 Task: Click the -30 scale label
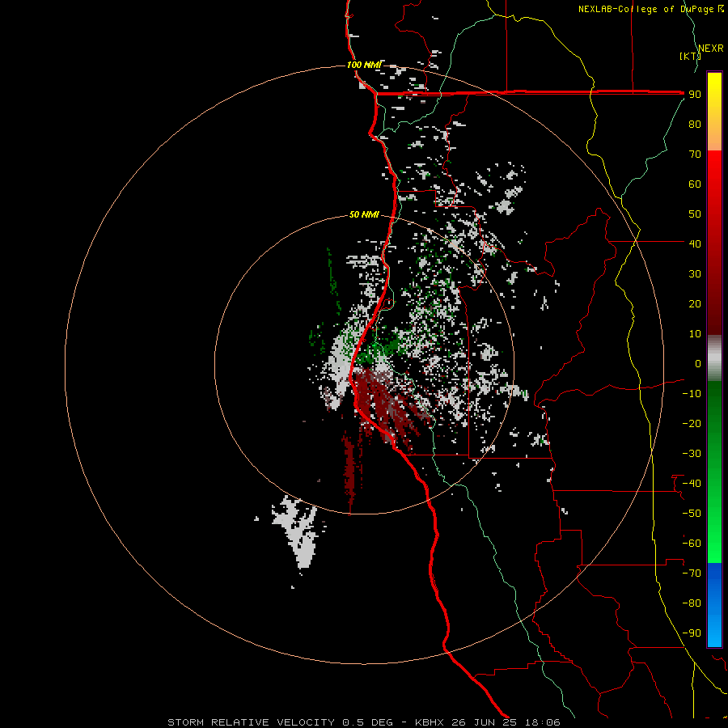pos(692,454)
